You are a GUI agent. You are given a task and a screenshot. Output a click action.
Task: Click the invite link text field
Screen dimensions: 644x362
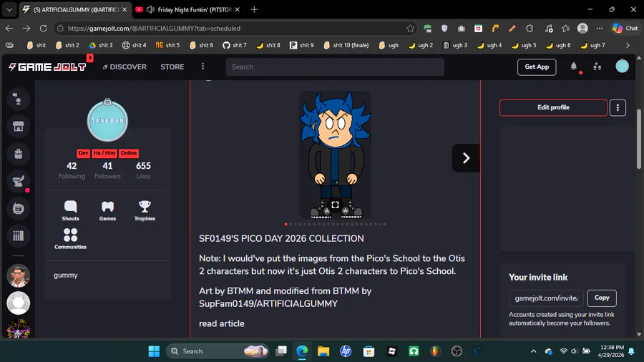pyautogui.click(x=546, y=298)
